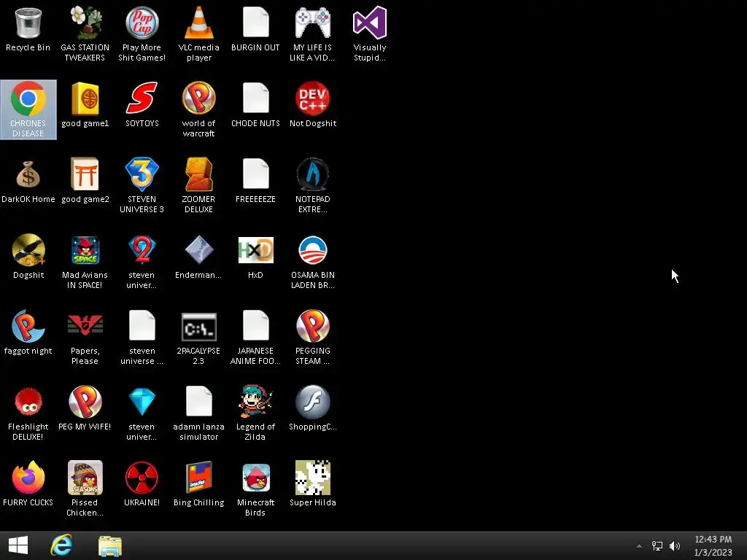Viewport: 747px width, 560px height.
Task: Select the Pissed Chicken... Seasons icon
Action: point(85,477)
